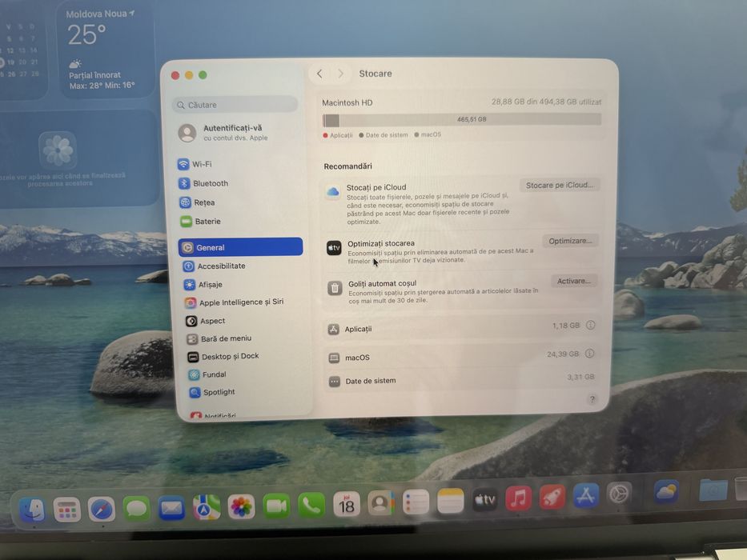
Task: Select Rețea in the sidebar
Action: click(x=197, y=202)
